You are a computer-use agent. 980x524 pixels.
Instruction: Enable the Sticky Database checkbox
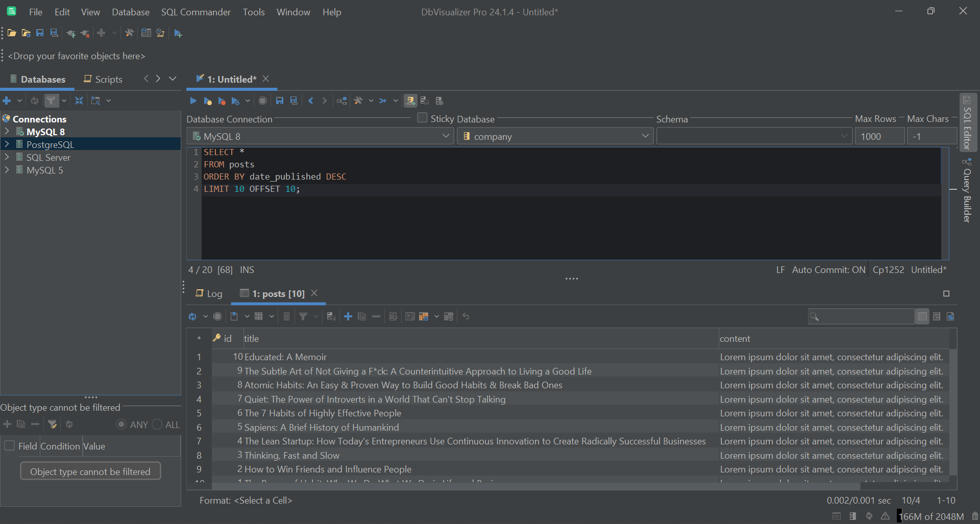pos(422,117)
